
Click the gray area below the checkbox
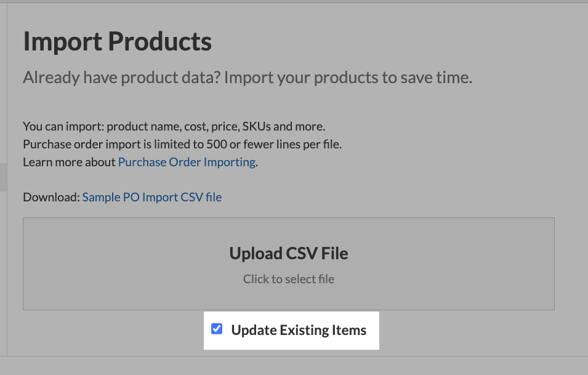pyautogui.click(x=288, y=360)
